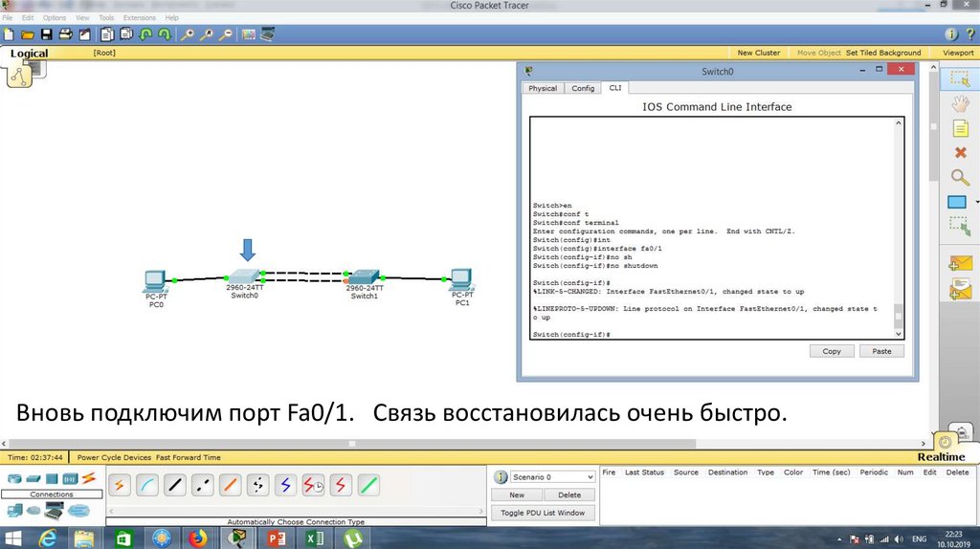
Task: Click the Copy toolbar icon
Action: click(x=107, y=34)
